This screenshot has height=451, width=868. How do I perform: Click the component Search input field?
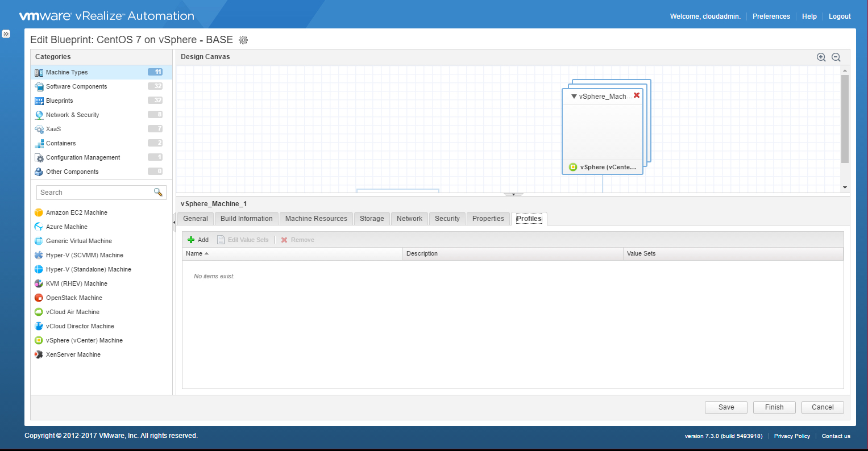(x=94, y=193)
